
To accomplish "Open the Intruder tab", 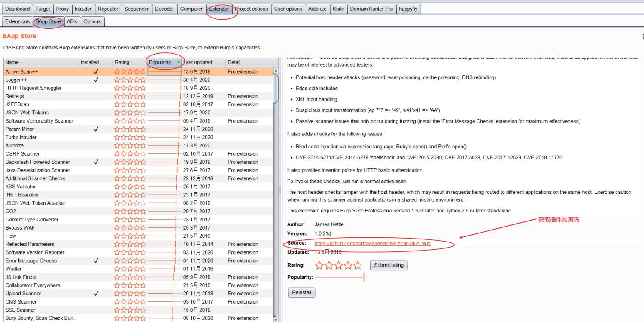I will click(83, 9).
